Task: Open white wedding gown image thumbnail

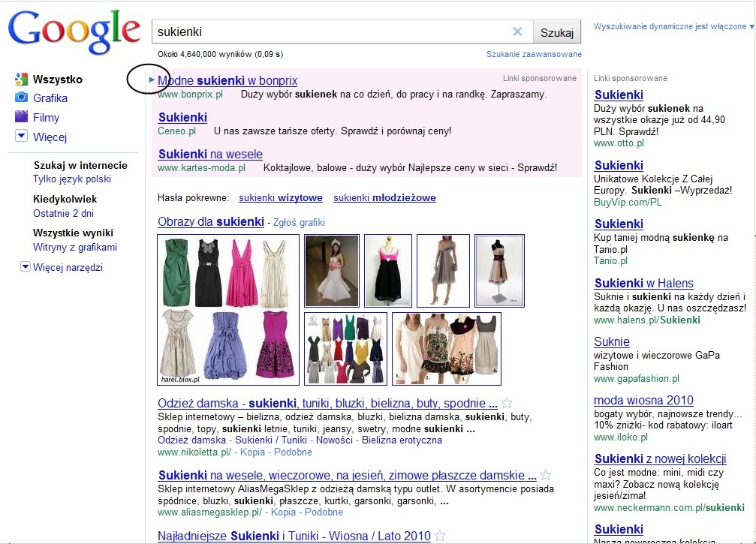Action: tap(332, 271)
